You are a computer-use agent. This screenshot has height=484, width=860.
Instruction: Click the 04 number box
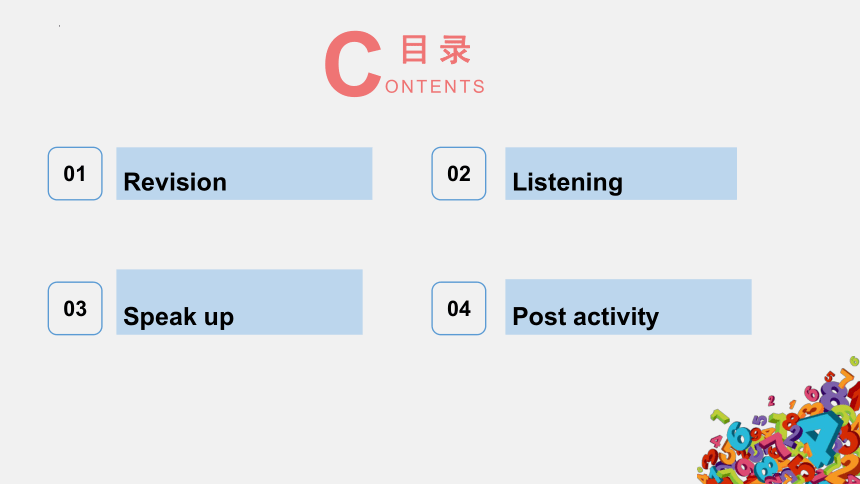point(459,308)
